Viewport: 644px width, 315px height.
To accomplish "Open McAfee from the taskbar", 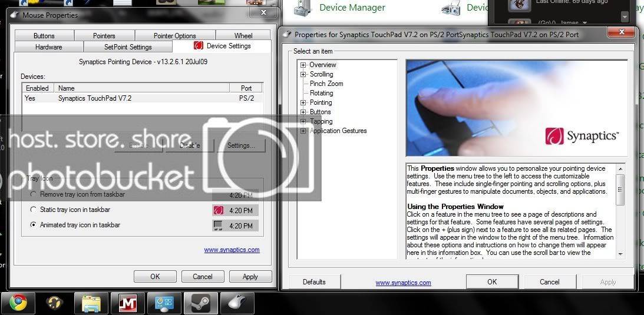I will [x=128, y=303].
